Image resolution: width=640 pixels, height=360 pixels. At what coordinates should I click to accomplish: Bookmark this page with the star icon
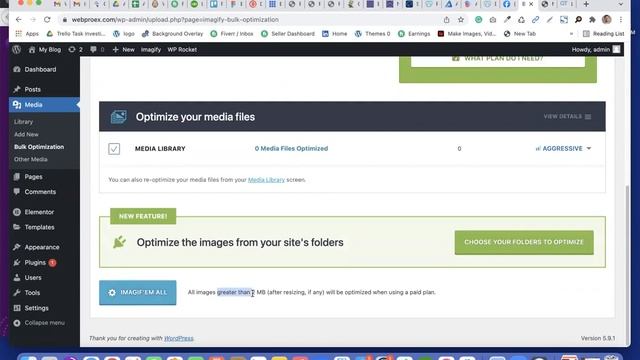461,20
